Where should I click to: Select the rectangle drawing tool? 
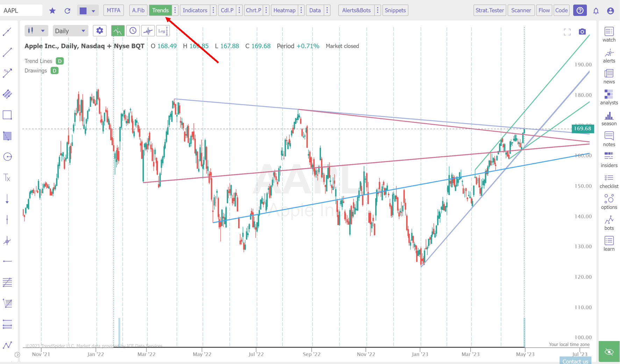[x=7, y=115]
